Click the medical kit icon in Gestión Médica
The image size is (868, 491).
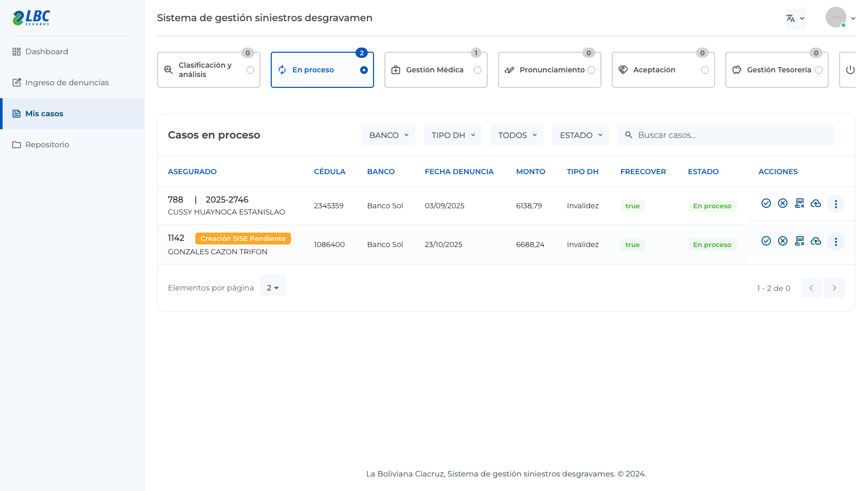(396, 70)
